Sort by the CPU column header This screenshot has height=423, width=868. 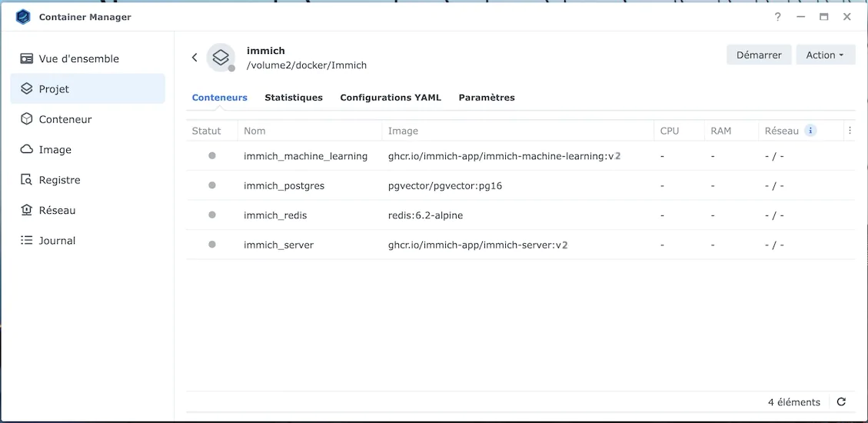(670, 131)
